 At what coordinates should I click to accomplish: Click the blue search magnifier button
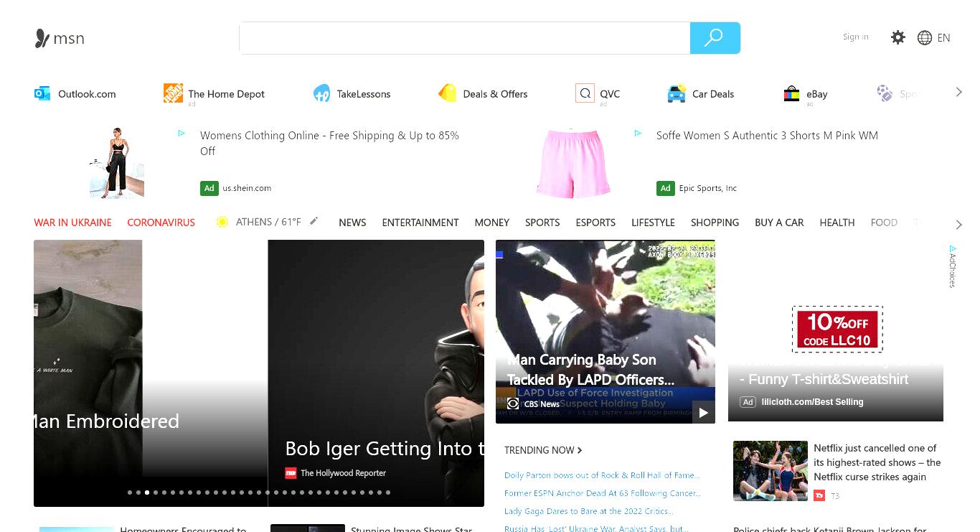click(x=715, y=38)
